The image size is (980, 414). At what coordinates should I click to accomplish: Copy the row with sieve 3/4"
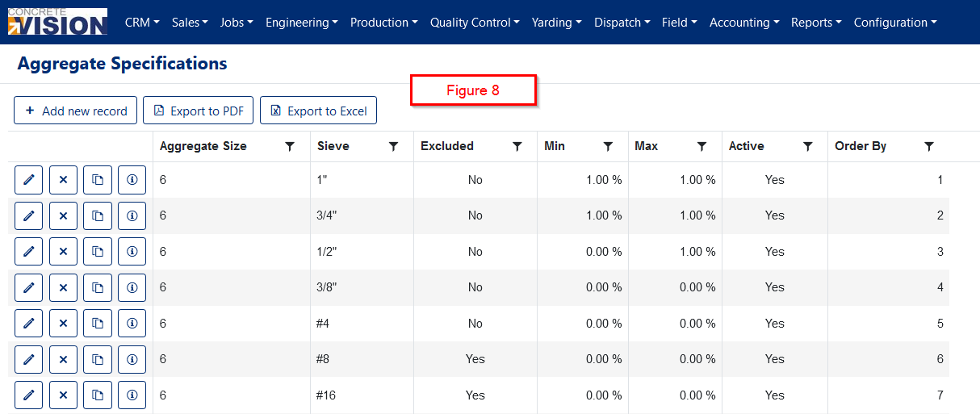point(98,215)
